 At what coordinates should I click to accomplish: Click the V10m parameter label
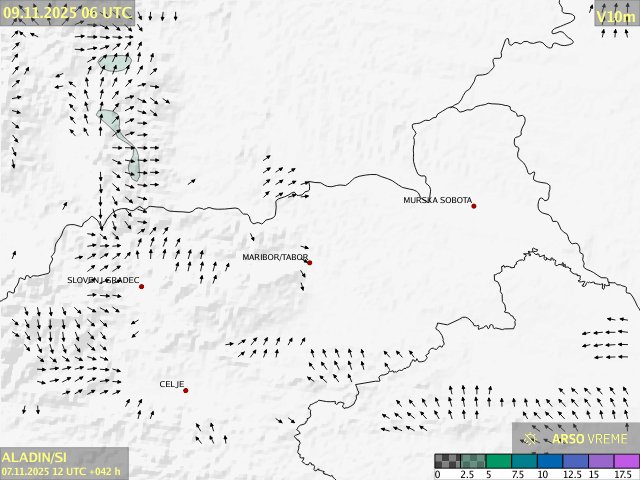(615, 16)
